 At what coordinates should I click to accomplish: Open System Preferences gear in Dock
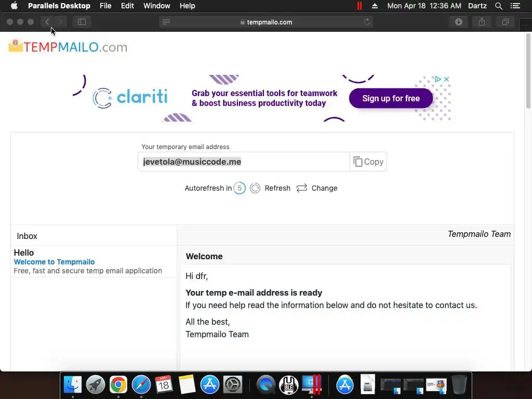tap(232, 385)
